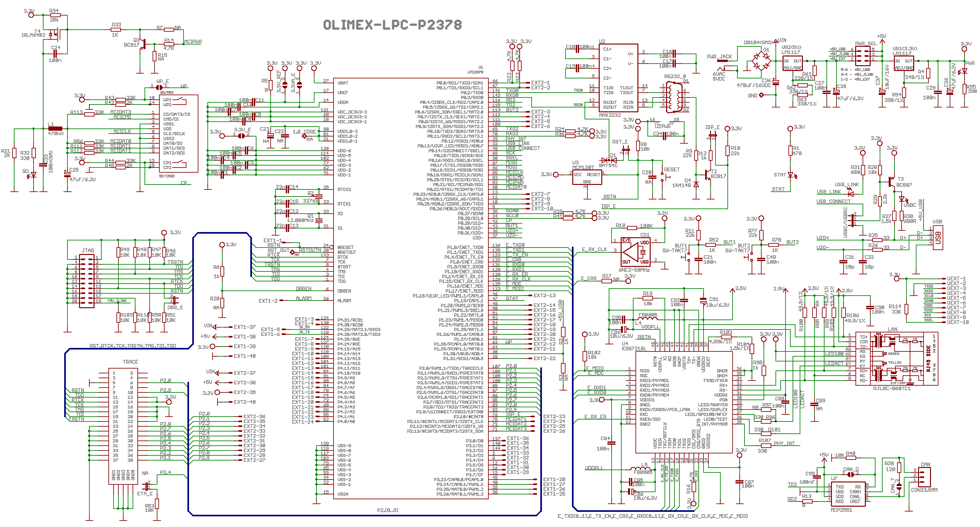Select the 6NC2-50MHz oscillator label
980x527 pixels.
pos(634,270)
